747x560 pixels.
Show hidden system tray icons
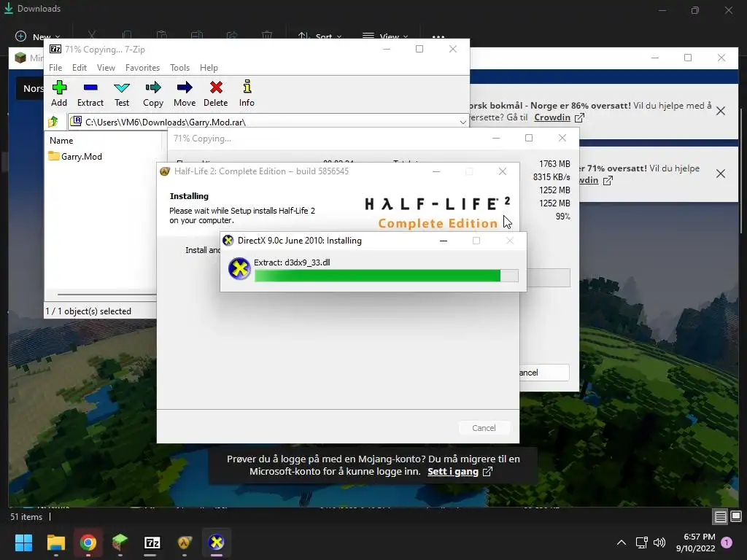pos(622,542)
